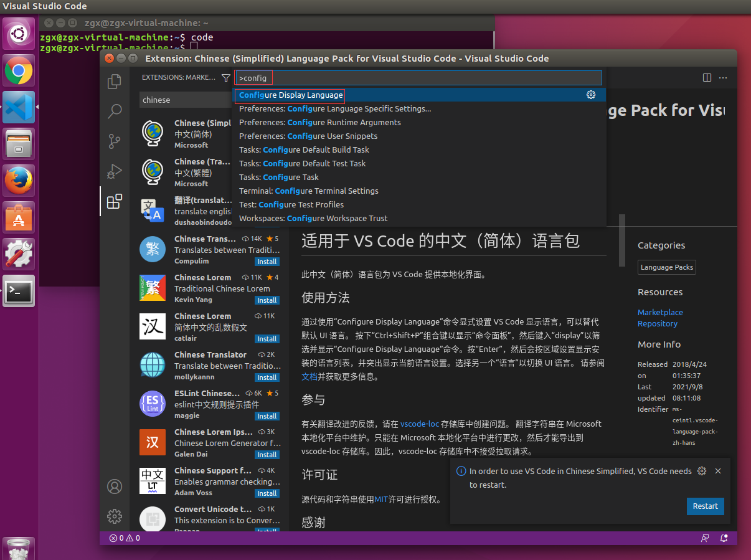Image resolution: width=751 pixels, height=560 pixels.
Task: Click the feedback icon in status bar
Action: click(705, 538)
